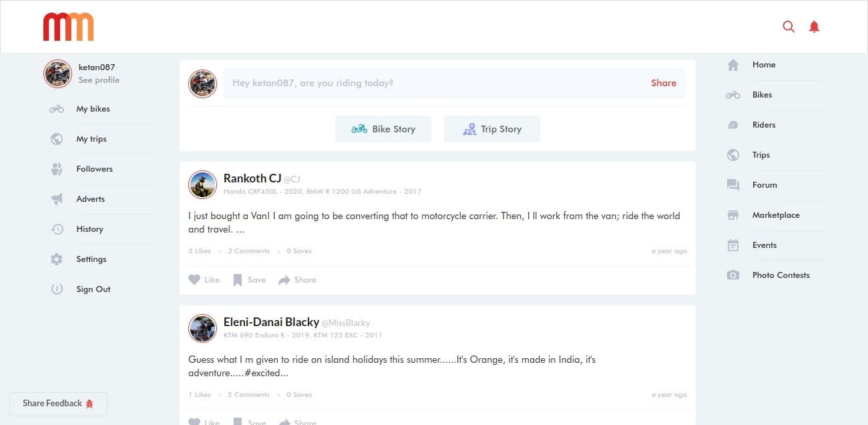Click the MM logo
The width and height of the screenshot is (868, 425).
(x=68, y=27)
